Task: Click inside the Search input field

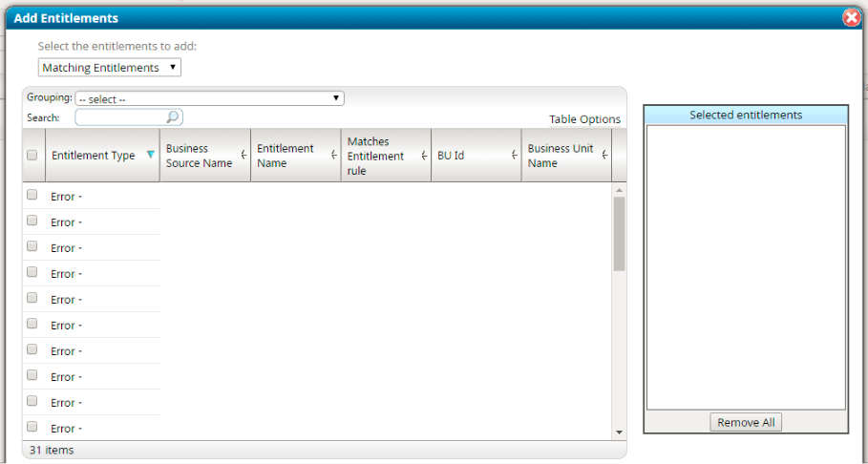Action: click(119, 117)
